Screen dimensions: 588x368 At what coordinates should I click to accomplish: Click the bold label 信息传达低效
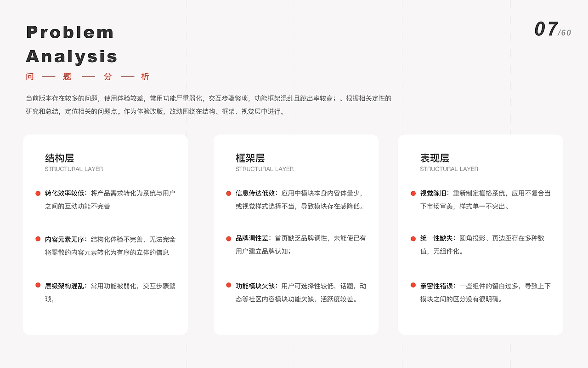[x=257, y=193]
